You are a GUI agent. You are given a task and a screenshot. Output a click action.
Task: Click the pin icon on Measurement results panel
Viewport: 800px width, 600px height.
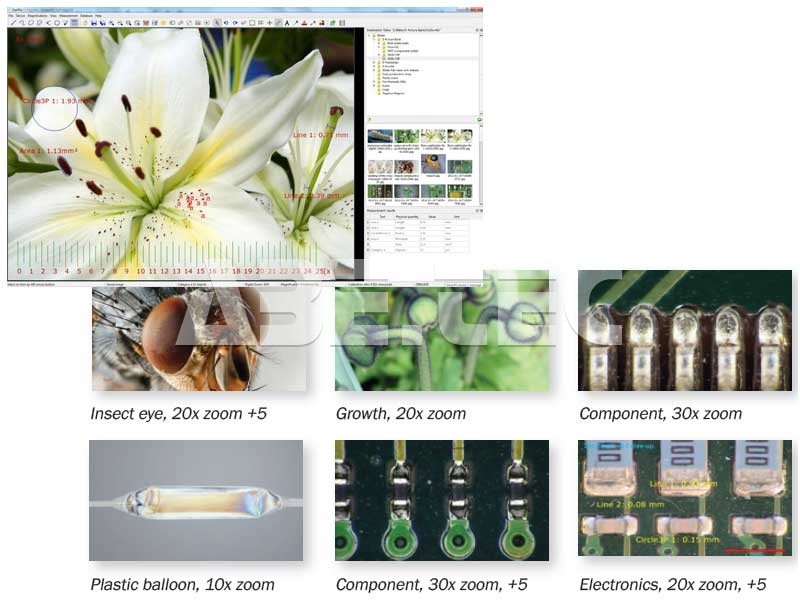click(478, 213)
